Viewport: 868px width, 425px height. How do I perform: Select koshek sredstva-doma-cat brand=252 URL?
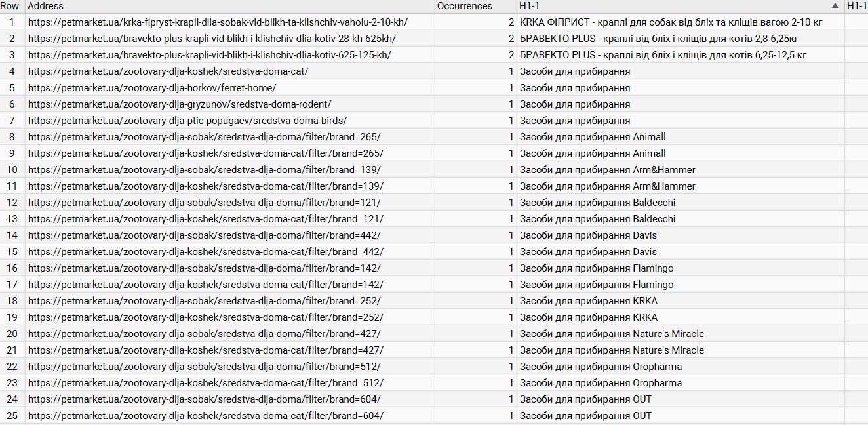point(229,317)
